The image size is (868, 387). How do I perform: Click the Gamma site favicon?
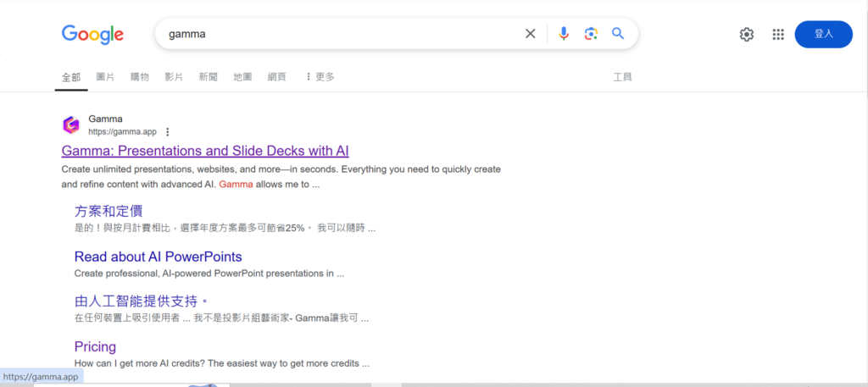click(71, 125)
